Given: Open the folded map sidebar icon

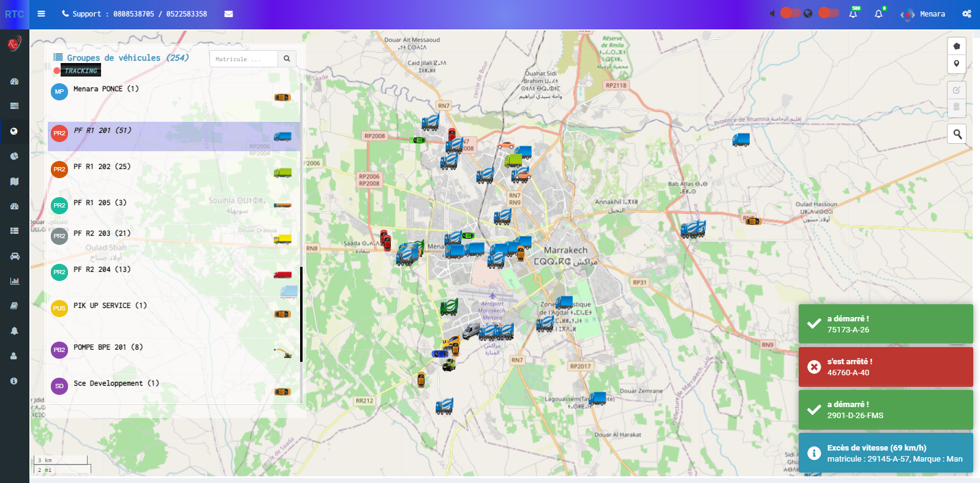Looking at the screenshot, I should [x=14, y=181].
